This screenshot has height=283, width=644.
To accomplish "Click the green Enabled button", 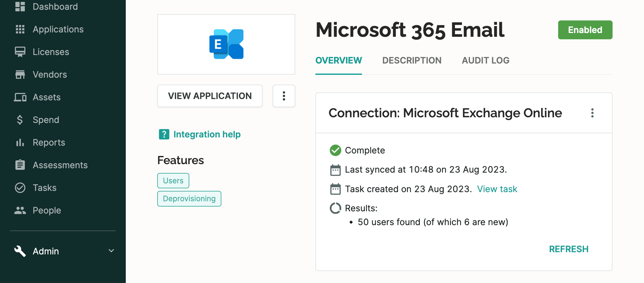I will pos(585,30).
